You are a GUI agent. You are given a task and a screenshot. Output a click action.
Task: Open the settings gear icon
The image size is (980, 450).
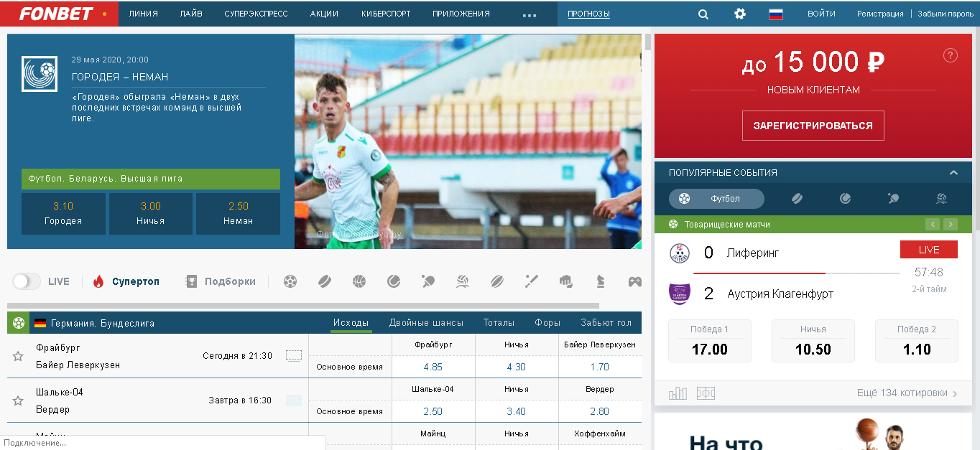pyautogui.click(x=739, y=14)
